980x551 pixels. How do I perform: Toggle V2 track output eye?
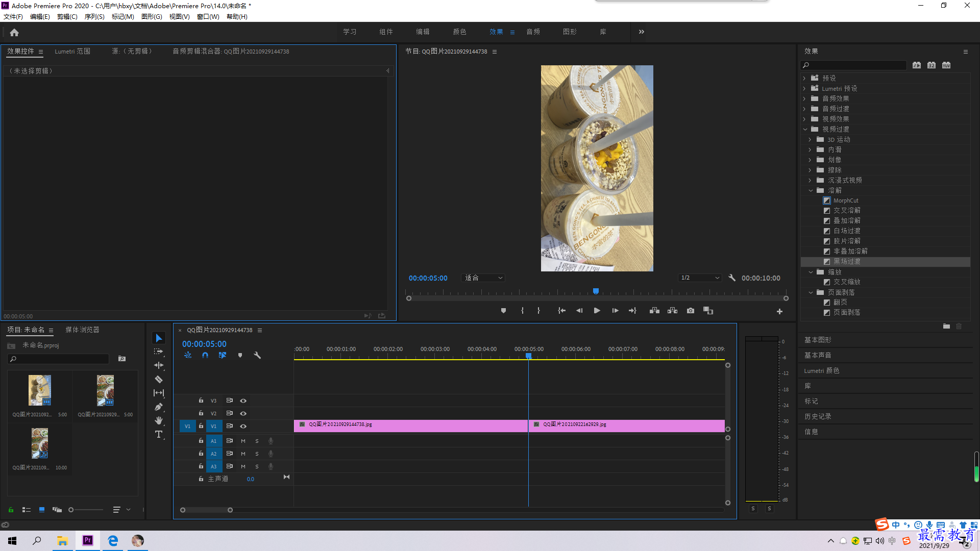click(243, 413)
